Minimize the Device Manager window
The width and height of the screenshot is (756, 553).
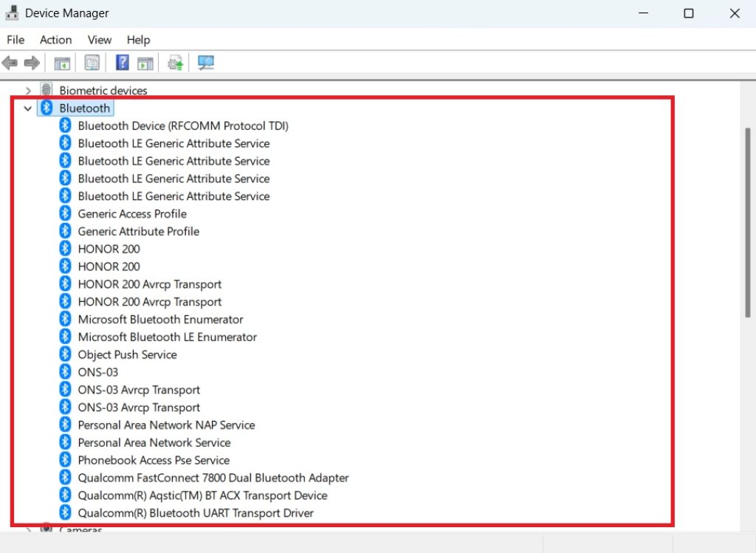click(x=643, y=13)
